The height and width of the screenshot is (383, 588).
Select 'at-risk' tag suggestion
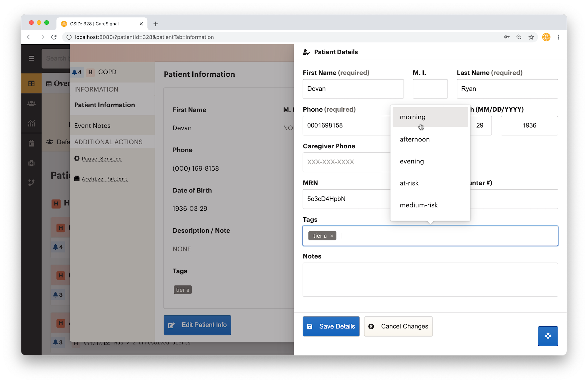point(430,183)
